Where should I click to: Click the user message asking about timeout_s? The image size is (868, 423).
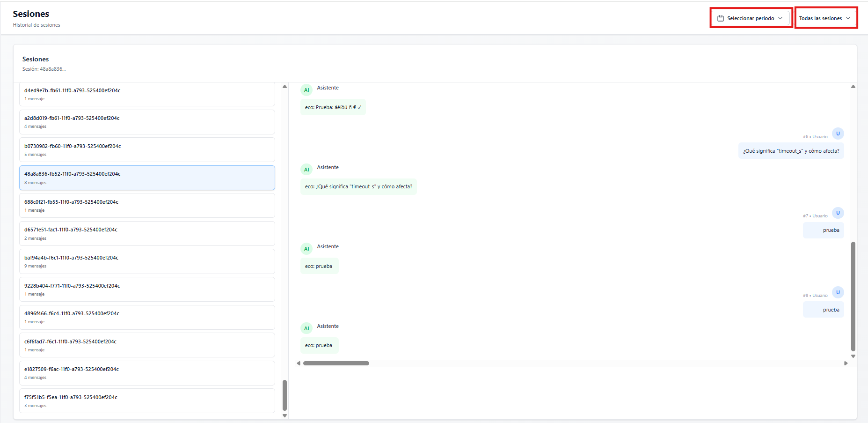791,151
